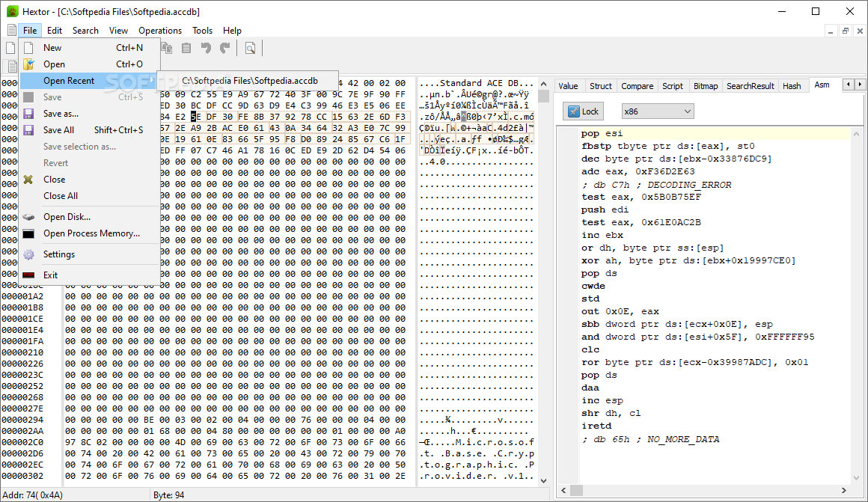Open Settings from File menu

(x=90, y=254)
